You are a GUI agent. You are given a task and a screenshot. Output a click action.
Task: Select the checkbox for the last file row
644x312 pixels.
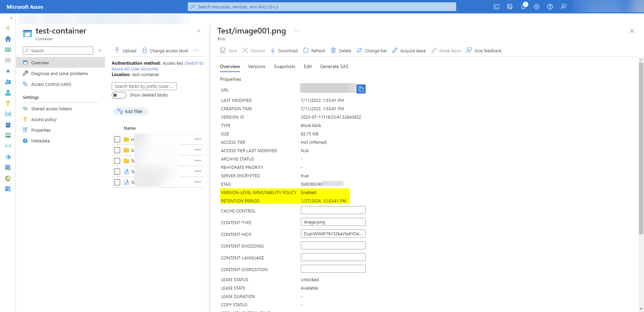[117, 182]
